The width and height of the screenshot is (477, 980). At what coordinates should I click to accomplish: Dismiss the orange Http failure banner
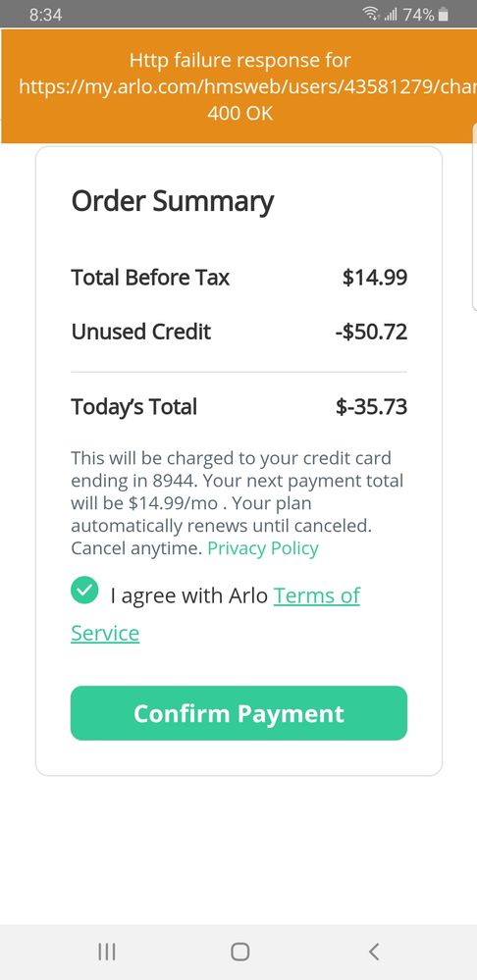(238, 86)
